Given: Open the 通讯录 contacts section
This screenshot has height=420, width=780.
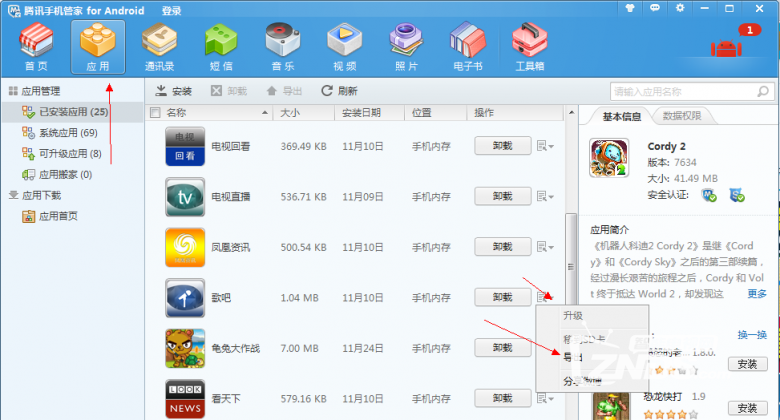Looking at the screenshot, I should click(x=159, y=47).
